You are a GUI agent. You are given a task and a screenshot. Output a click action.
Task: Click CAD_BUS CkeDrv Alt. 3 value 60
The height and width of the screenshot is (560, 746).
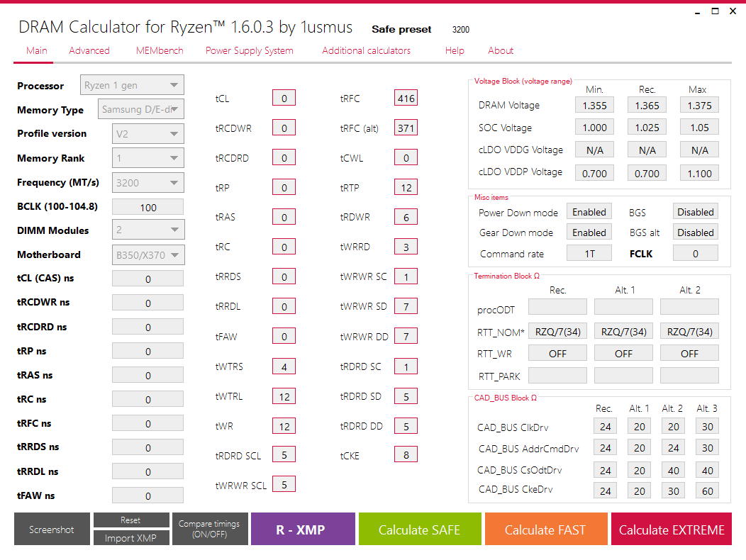[708, 491]
